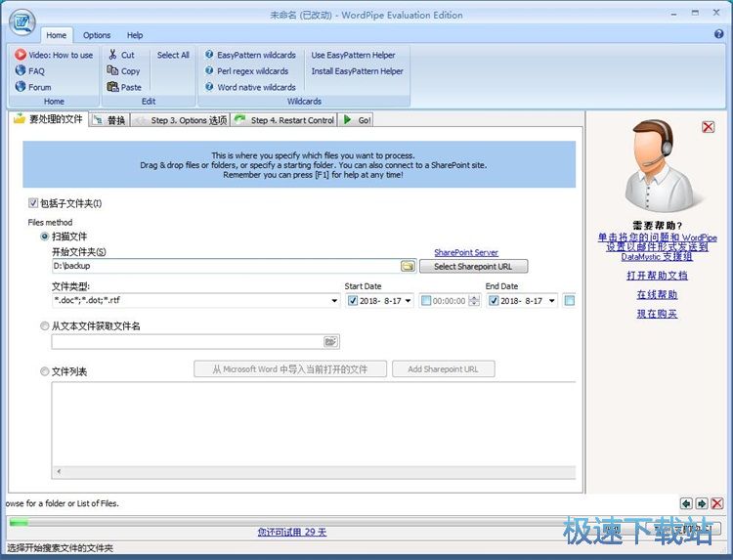Screen dimensions: 733x560
Task: Click the Paste clipboard icon
Action: coord(112,86)
